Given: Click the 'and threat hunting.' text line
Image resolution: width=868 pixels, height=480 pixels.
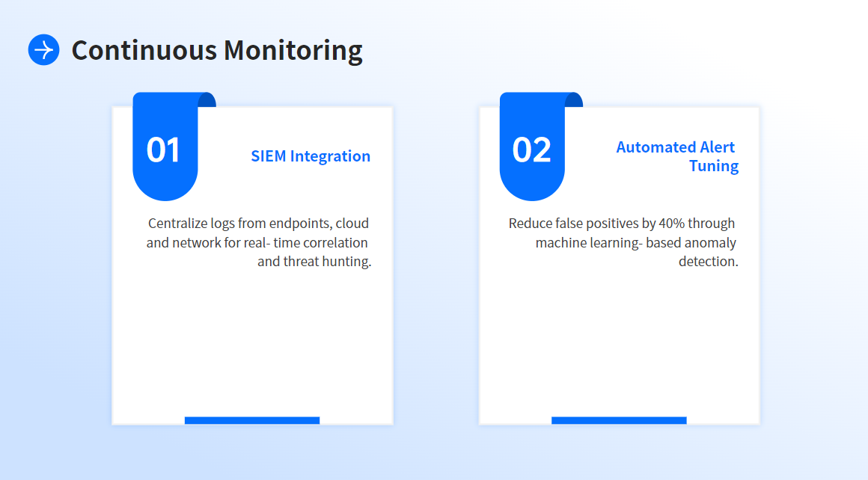Looking at the screenshot, I should [x=314, y=262].
